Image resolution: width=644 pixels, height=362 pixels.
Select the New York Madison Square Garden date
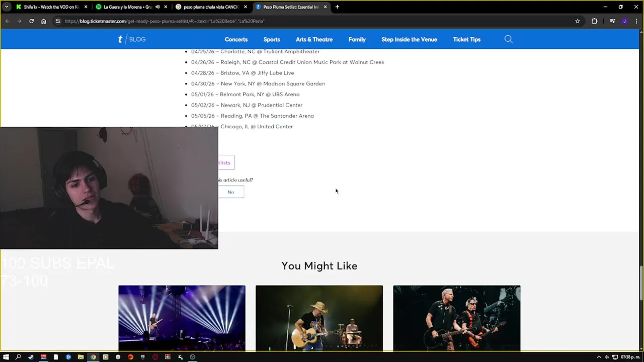pyautogui.click(x=258, y=83)
